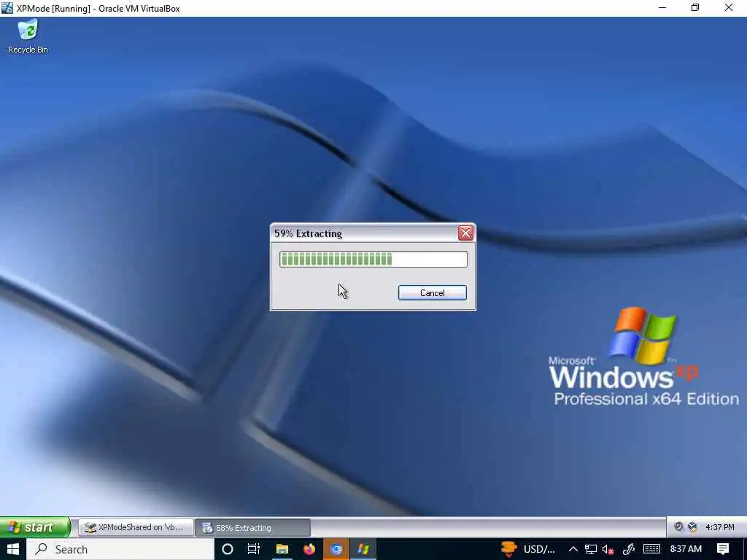The width and height of the screenshot is (747, 560).
Task: Open Cortana circle icon on taskbar
Action: tap(228, 549)
